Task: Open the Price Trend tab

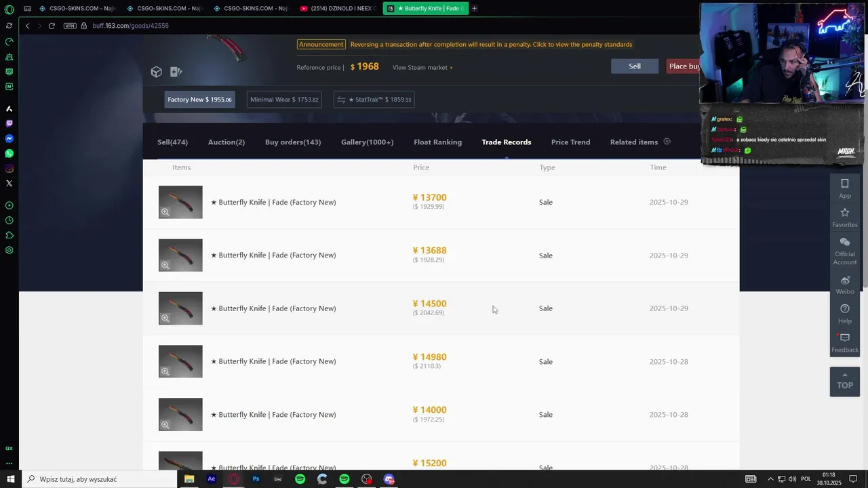Action: tap(570, 142)
